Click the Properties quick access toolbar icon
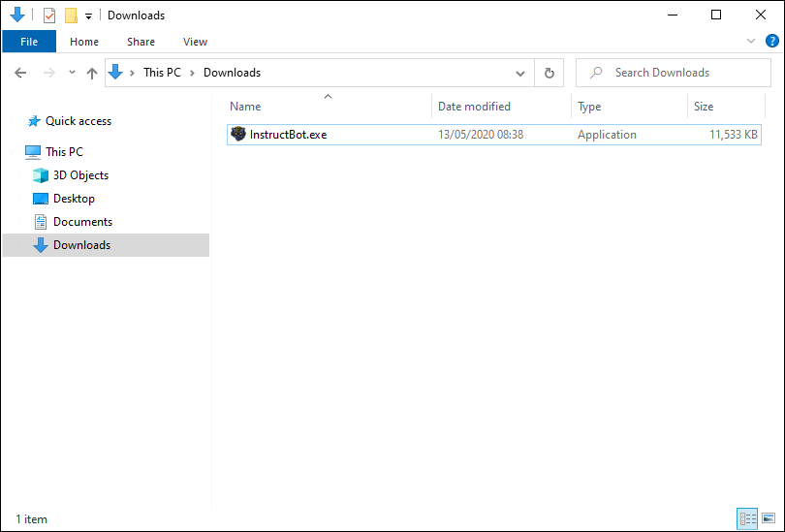Viewport: 785px width, 532px height. pyautogui.click(x=49, y=16)
